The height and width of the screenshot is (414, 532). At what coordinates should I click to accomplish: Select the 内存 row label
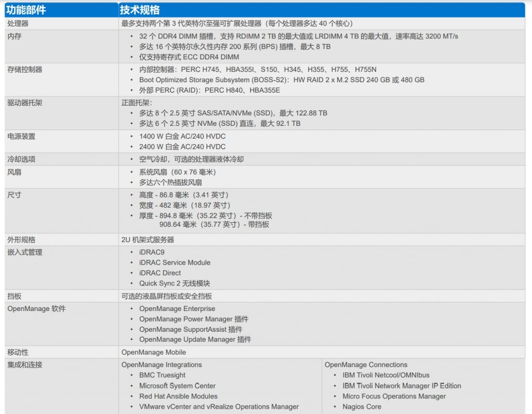(x=14, y=36)
